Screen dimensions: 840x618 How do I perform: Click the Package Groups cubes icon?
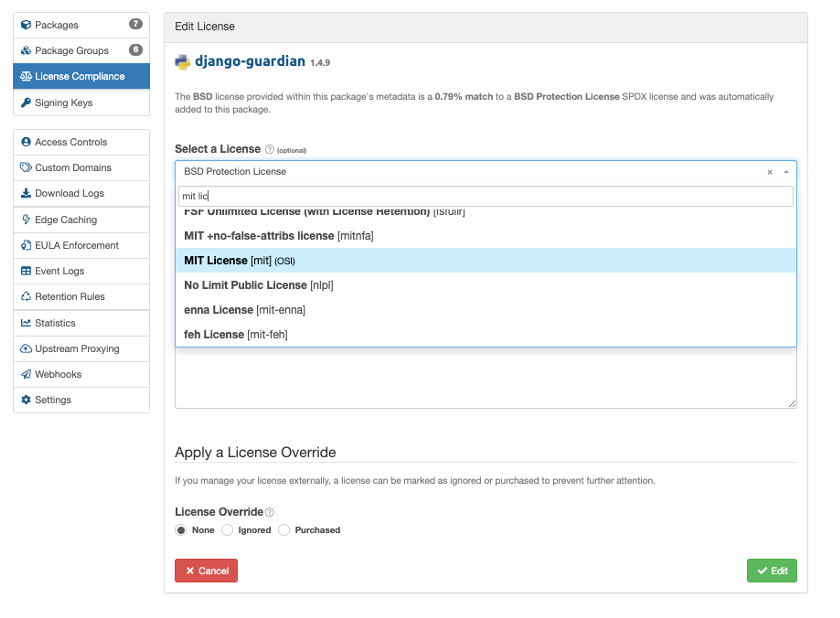coord(26,51)
